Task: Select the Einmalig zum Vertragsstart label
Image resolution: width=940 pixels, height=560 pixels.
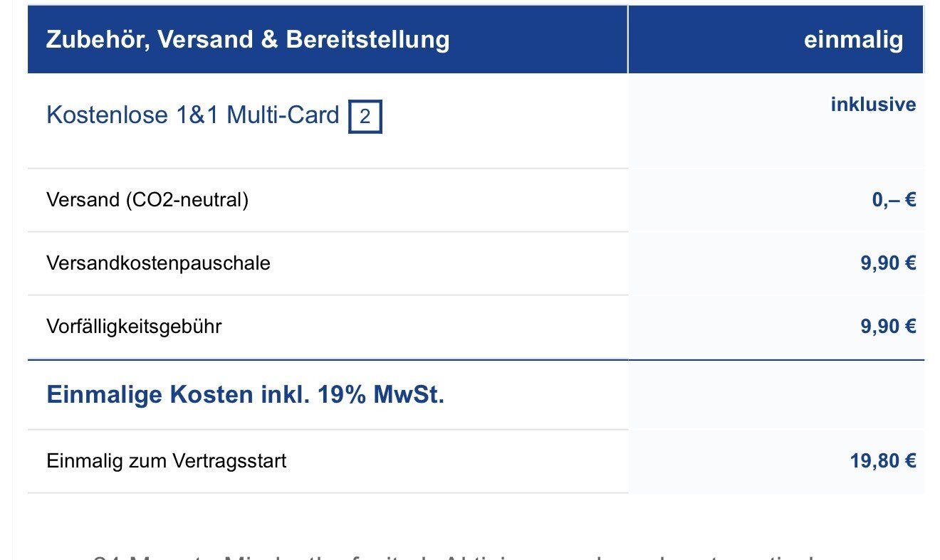Action: pos(166,461)
